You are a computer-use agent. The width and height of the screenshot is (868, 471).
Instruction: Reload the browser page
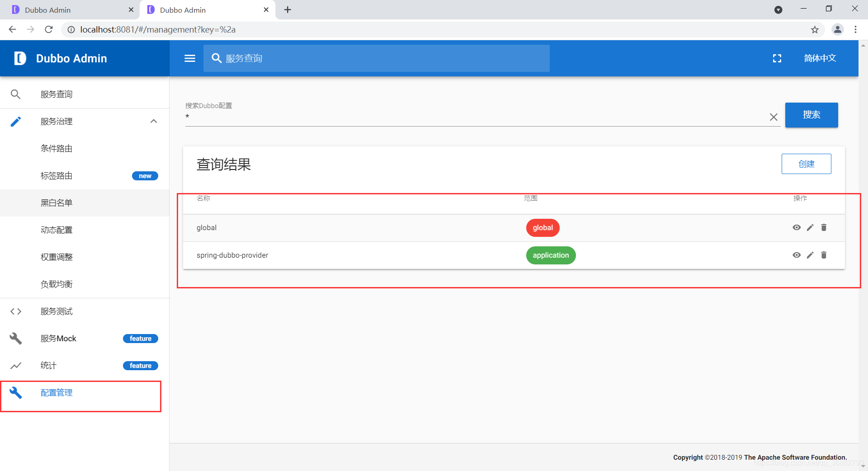(x=49, y=29)
